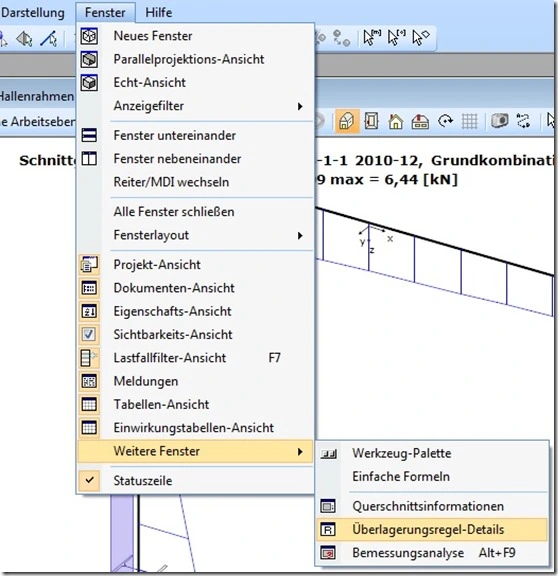
Task: Click the grid icon in toolbar
Action: [469, 121]
